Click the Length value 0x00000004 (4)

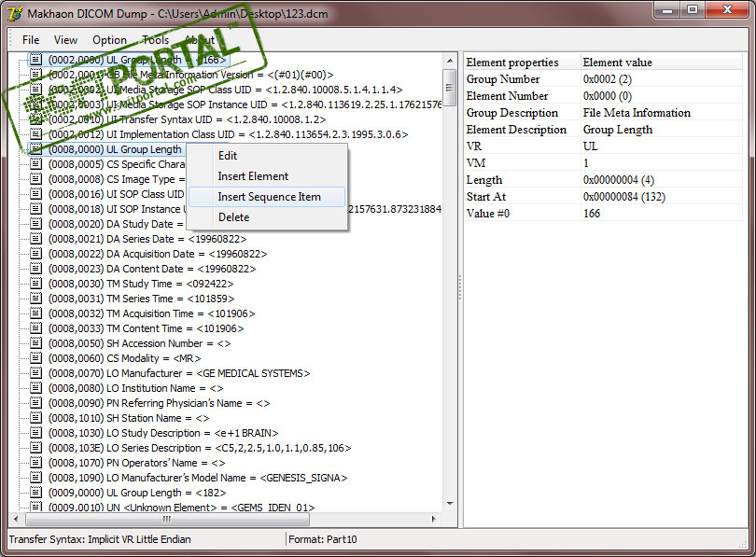[618, 180]
